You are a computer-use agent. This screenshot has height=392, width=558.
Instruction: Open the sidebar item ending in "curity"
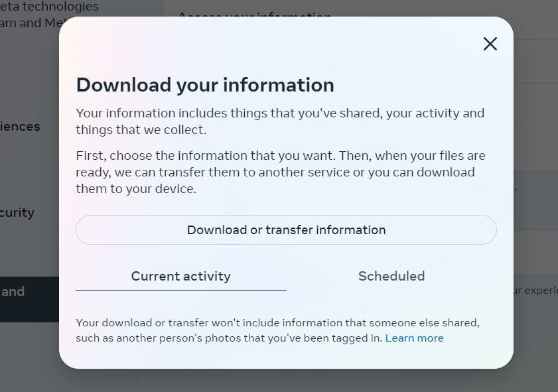17,213
